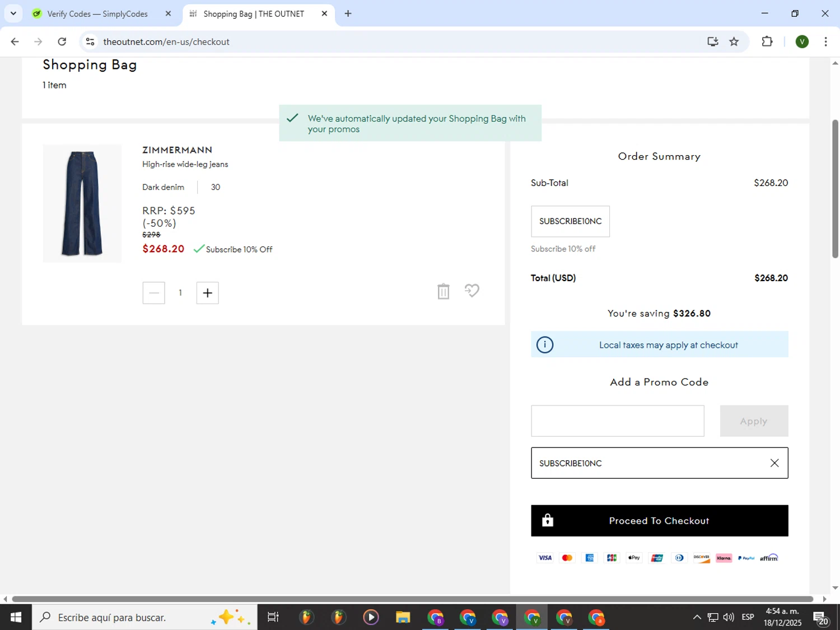
Task: Open the Chrome extensions puzzle icon
Action: click(x=767, y=41)
